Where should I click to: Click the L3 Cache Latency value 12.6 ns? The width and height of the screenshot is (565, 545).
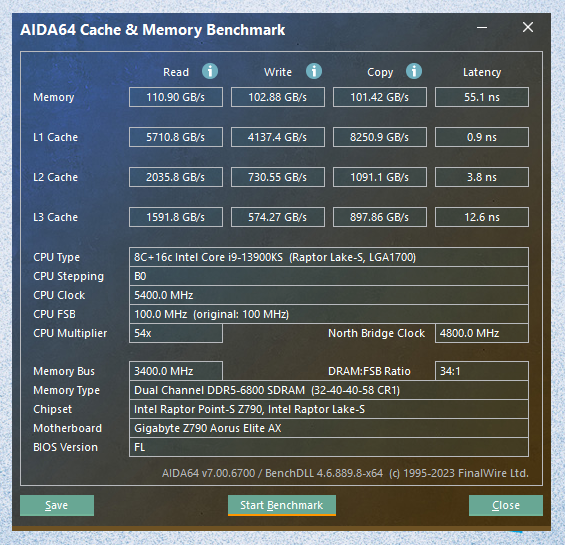click(x=482, y=217)
